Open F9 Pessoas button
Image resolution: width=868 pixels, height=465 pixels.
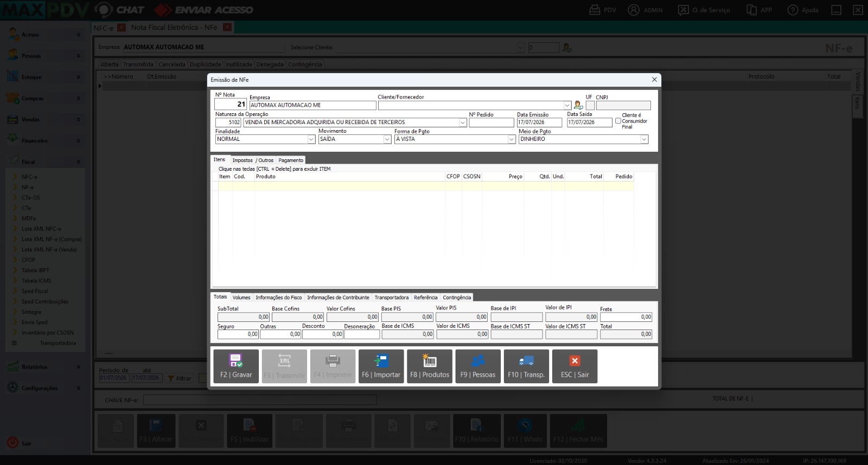pos(478,366)
